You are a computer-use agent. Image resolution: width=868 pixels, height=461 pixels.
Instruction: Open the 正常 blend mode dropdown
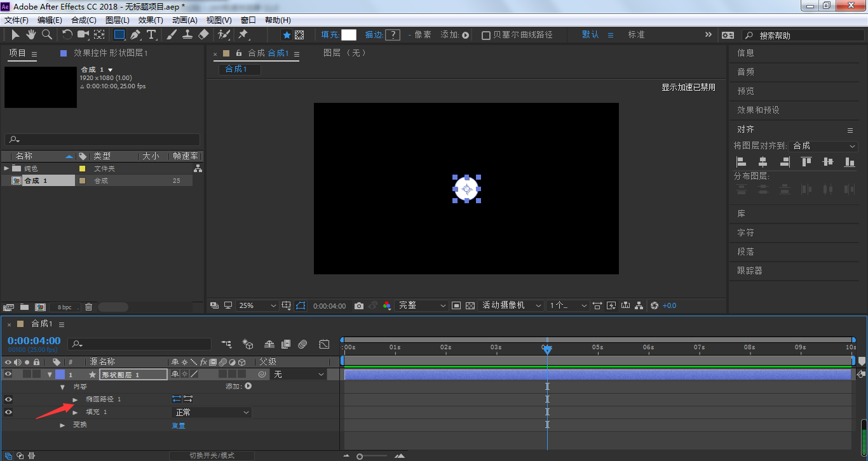(212, 413)
